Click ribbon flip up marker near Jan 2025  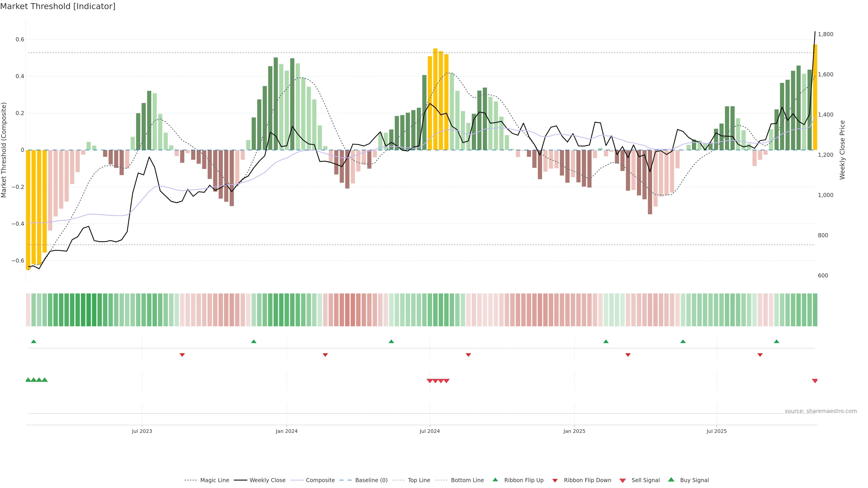606,342
